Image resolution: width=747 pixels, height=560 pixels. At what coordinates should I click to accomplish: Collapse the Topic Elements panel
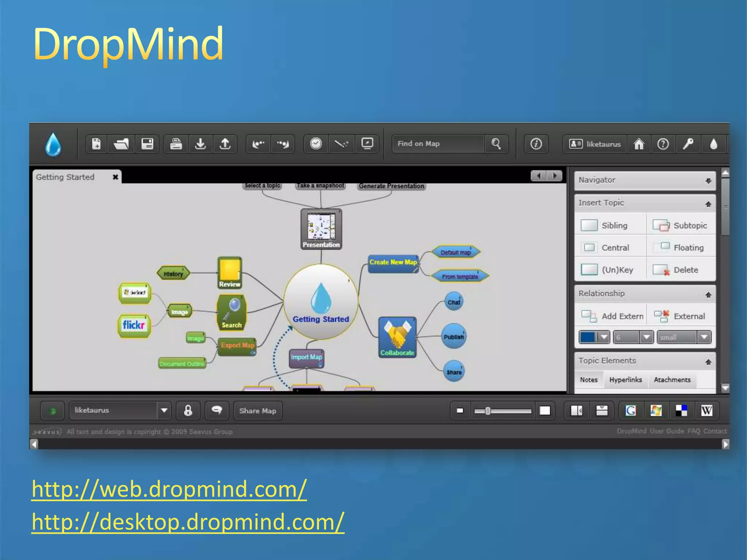(x=708, y=362)
